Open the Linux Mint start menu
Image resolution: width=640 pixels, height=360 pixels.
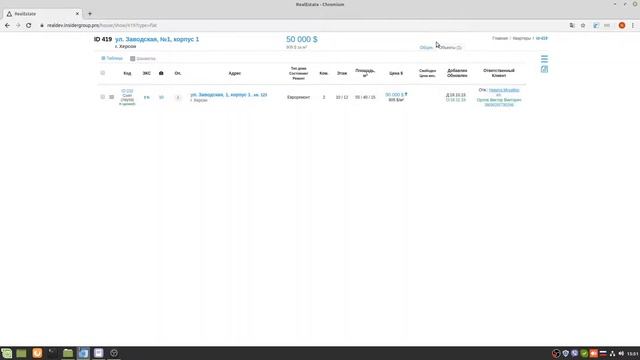tap(7, 353)
